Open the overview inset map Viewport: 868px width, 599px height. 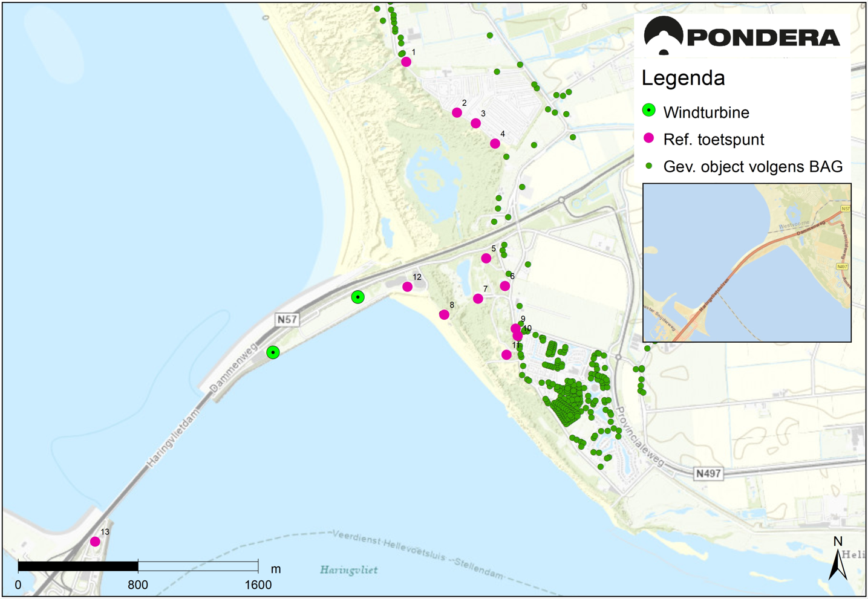747,263
